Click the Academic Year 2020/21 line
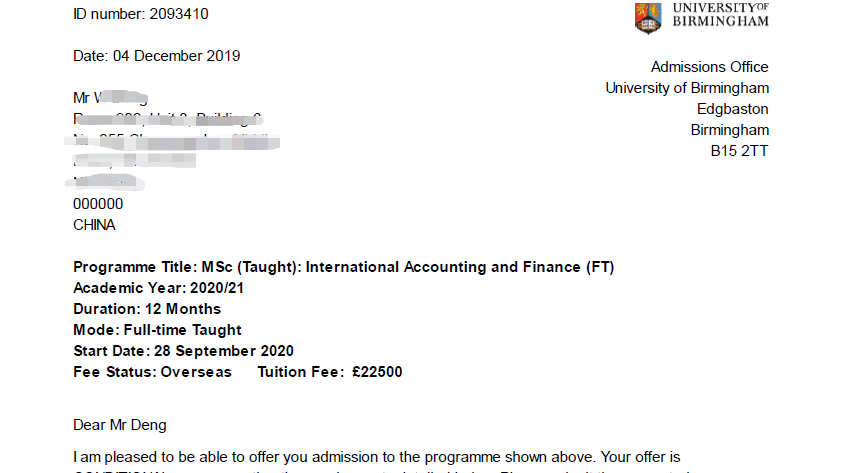The image size is (845, 473). point(158,288)
